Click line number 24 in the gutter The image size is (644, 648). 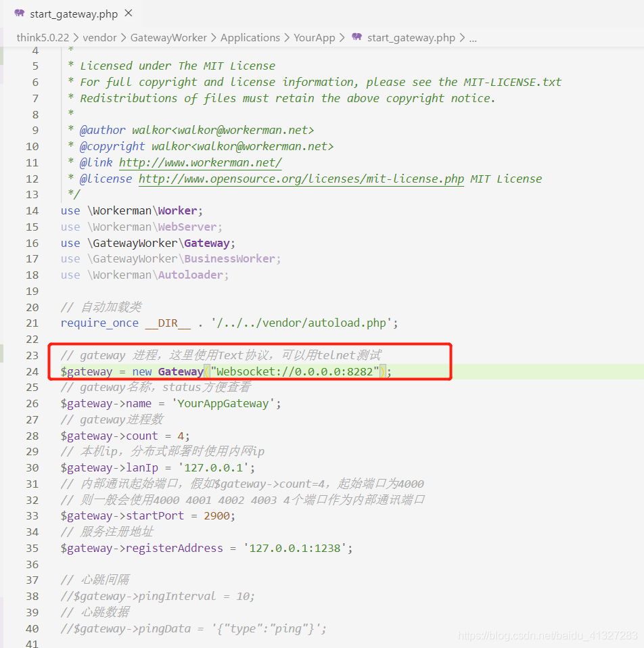point(32,371)
